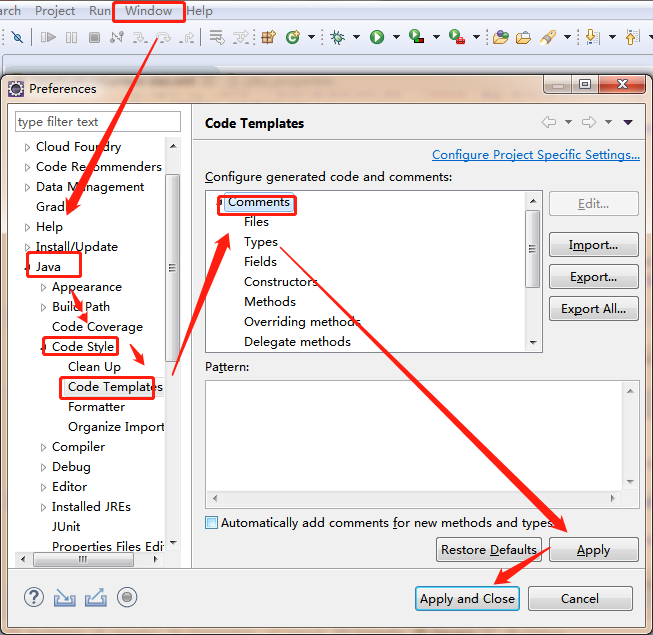Click the Terminate stop icon
The image size is (653, 635).
click(x=95, y=37)
